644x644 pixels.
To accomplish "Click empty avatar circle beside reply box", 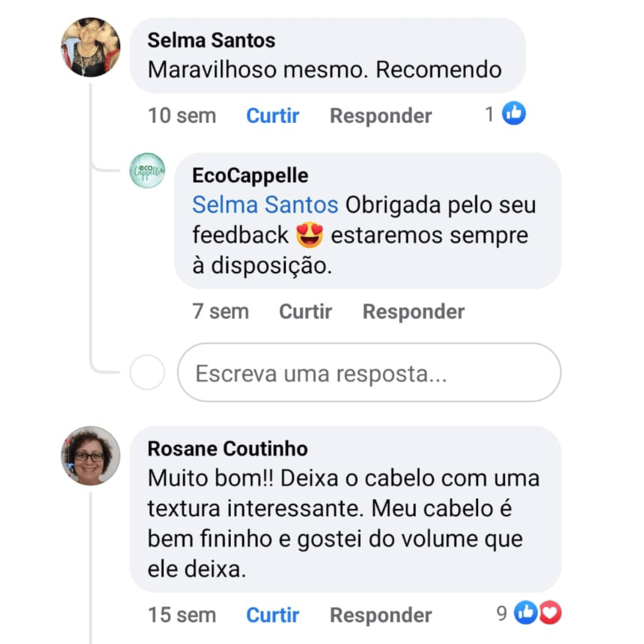I will [147, 373].
